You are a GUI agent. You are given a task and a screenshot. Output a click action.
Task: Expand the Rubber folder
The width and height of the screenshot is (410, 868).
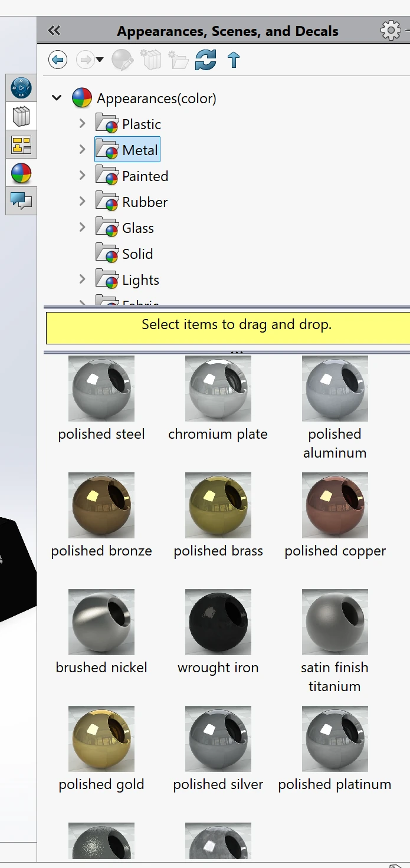pos(82,202)
